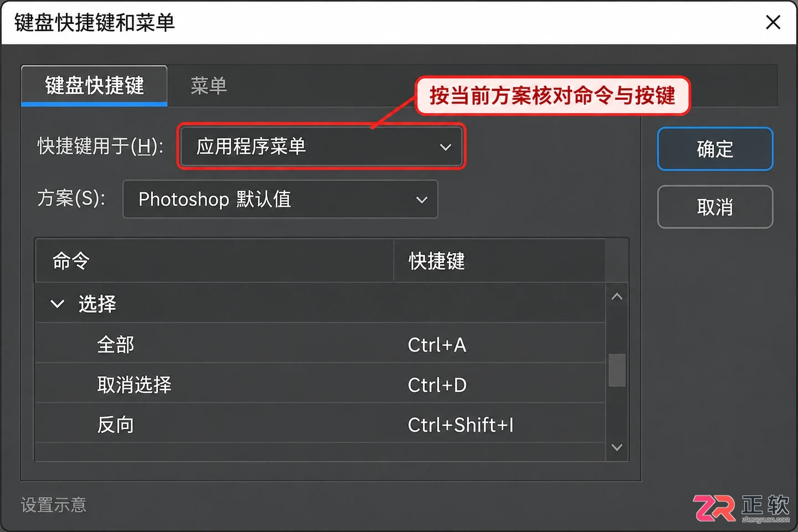This screenshot has height=532, width=798.
Task: Click the scrollbar down arrow
Action: [617, 447]
